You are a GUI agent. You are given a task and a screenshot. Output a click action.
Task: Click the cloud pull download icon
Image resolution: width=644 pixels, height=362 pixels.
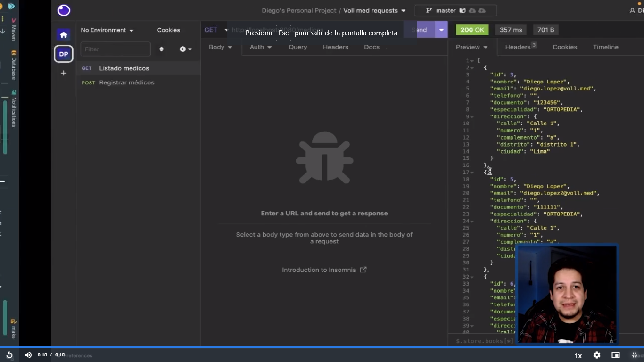pos(472,10)
